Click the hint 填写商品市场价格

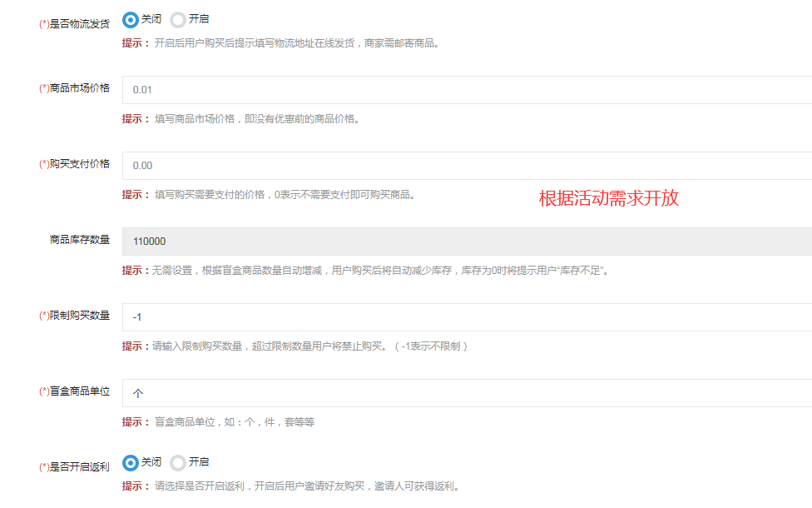tap(241, 119)
